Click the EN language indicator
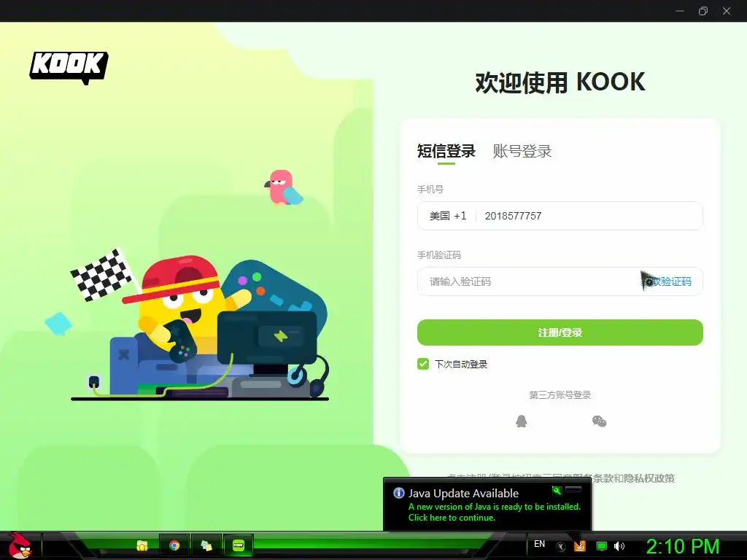 click(x=539, y=544)
